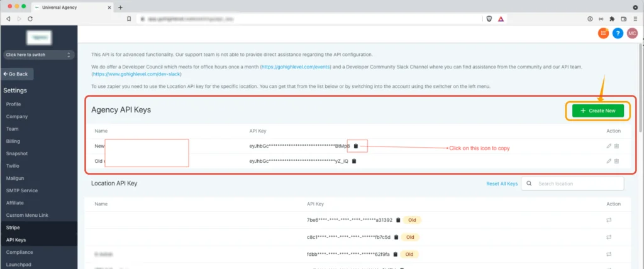The height and width of the screenshot is (269, 644).
Task: Open the gohighlevel.com/events link
Action: (x=296, y=66)
